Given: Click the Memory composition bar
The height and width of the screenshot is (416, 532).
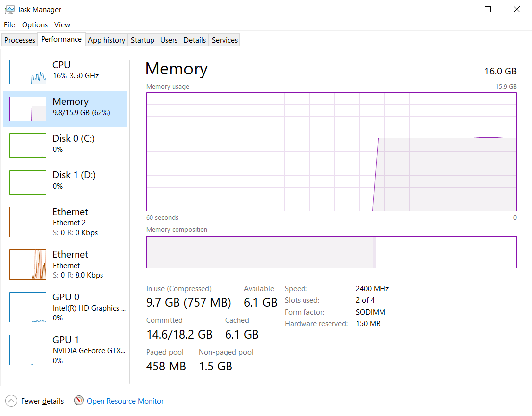Looking at the screenshot, I should coord(331,252).
